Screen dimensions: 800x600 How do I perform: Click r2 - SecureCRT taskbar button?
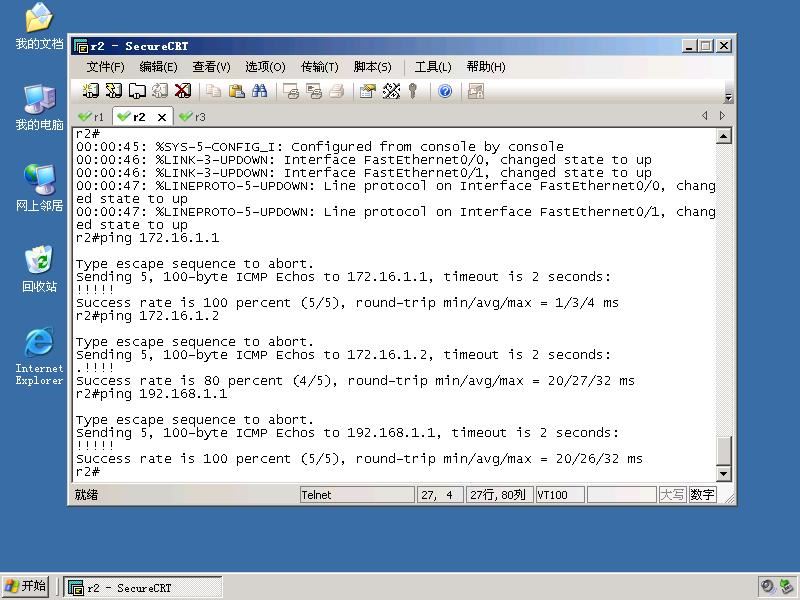point(143,587)
